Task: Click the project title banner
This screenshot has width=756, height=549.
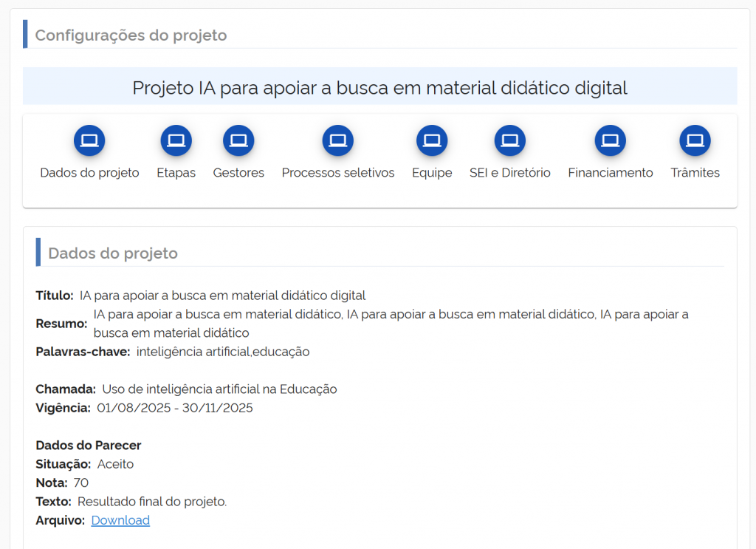Action: click(x=379, y=86)
